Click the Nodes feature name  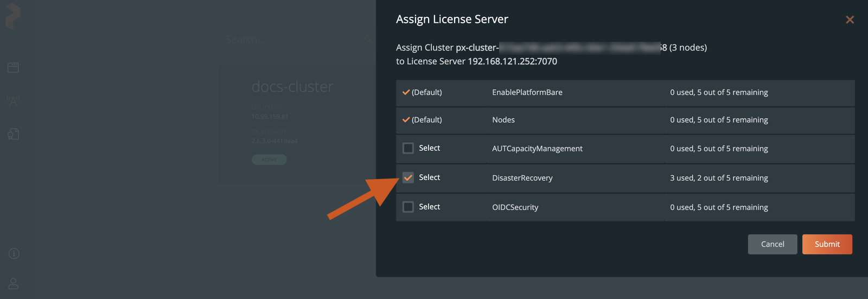click(503, 120)
